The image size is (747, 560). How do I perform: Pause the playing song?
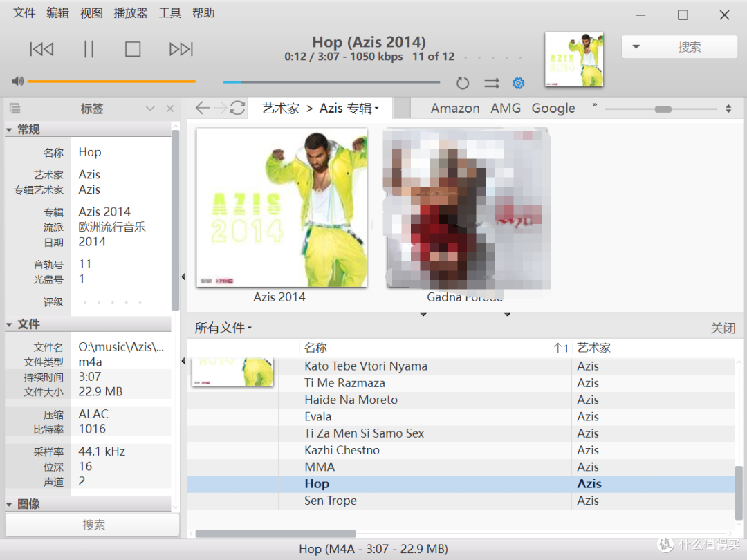(89, 49)
